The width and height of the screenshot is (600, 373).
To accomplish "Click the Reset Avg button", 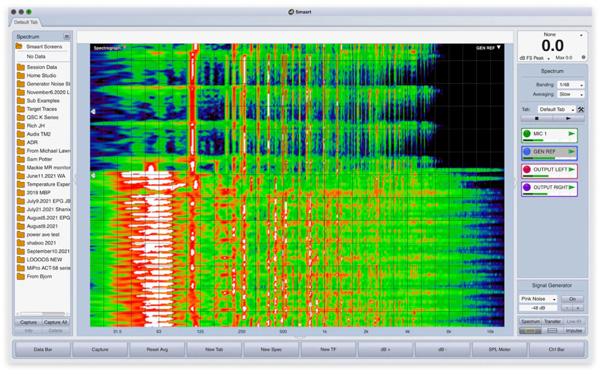I will 157,349.
